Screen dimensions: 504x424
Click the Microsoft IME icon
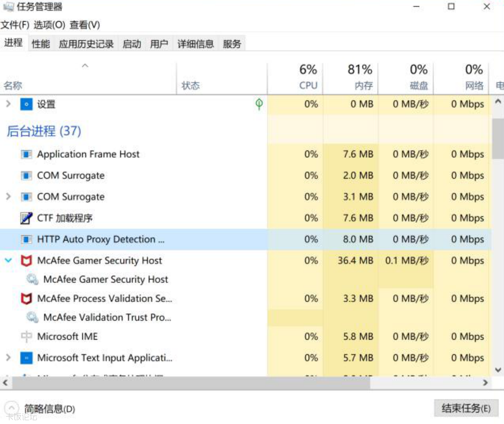(x=26, y=336)
